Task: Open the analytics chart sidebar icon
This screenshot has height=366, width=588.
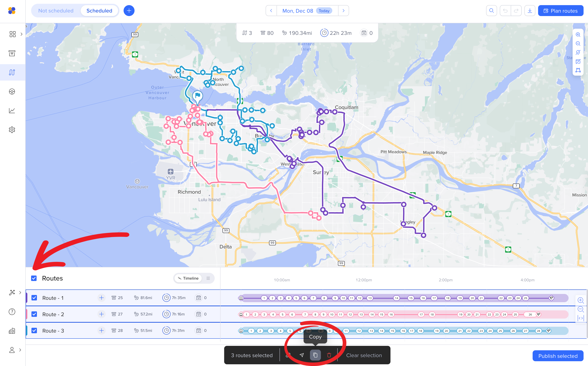Action: [x=12, y=111]
